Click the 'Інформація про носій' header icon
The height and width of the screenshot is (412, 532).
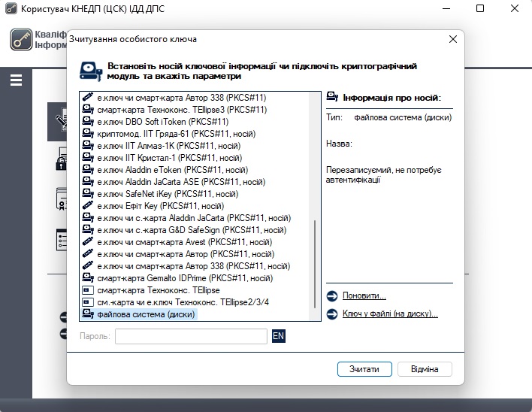[x=332, y=97]
